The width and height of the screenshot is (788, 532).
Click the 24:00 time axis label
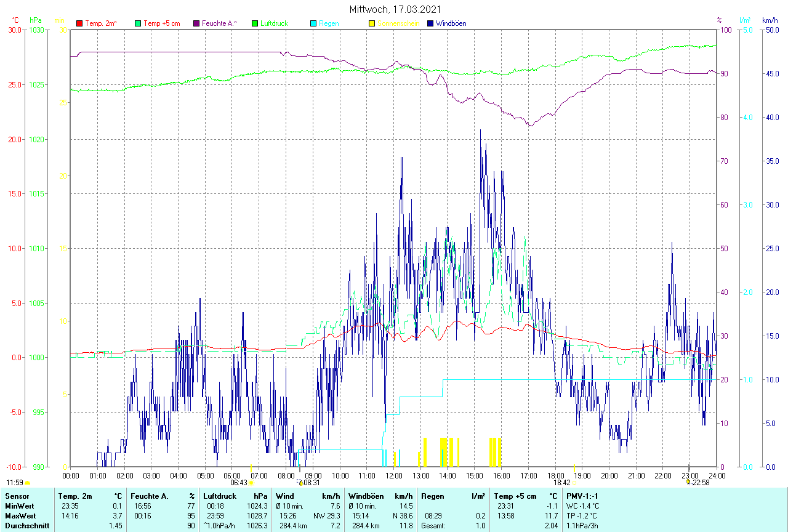click(x=717, y=475)
